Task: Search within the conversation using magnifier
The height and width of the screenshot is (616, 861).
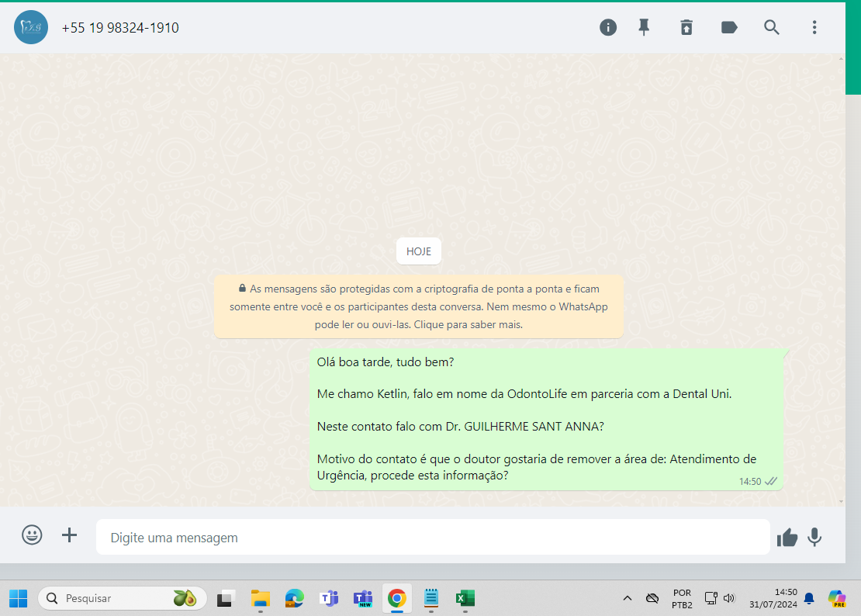Action: [772, 27]
